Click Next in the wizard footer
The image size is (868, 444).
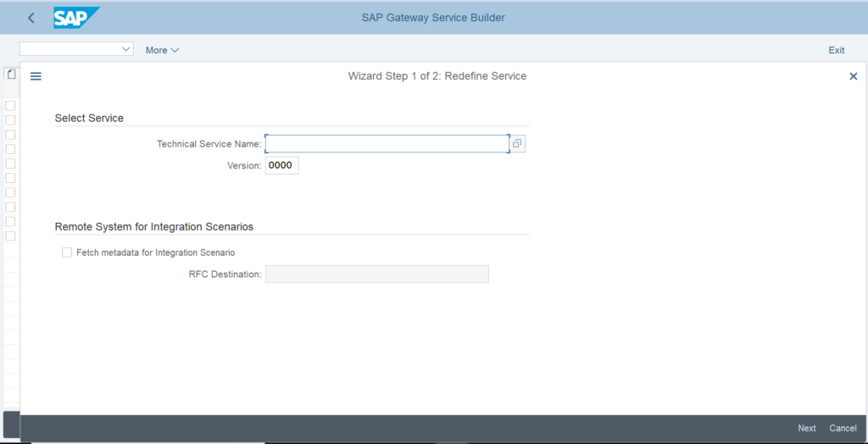[807, 428]
